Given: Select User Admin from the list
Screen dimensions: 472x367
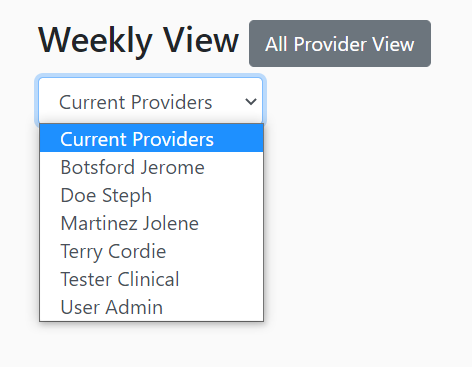Looking at the screenshot, I should [151, 307].
